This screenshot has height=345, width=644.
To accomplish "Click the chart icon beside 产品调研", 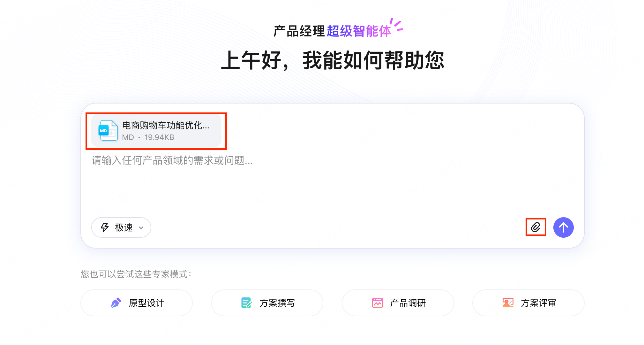I will 378,303.
